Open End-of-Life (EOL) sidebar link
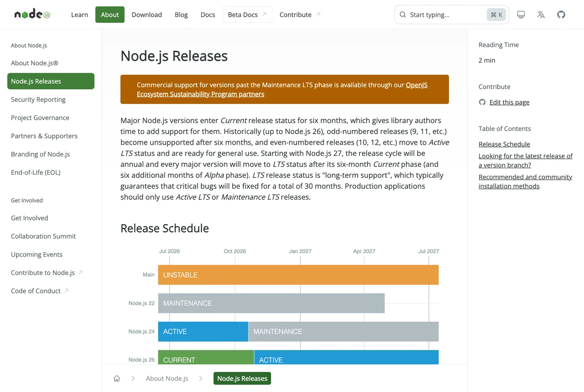 (x=36, y=172)
